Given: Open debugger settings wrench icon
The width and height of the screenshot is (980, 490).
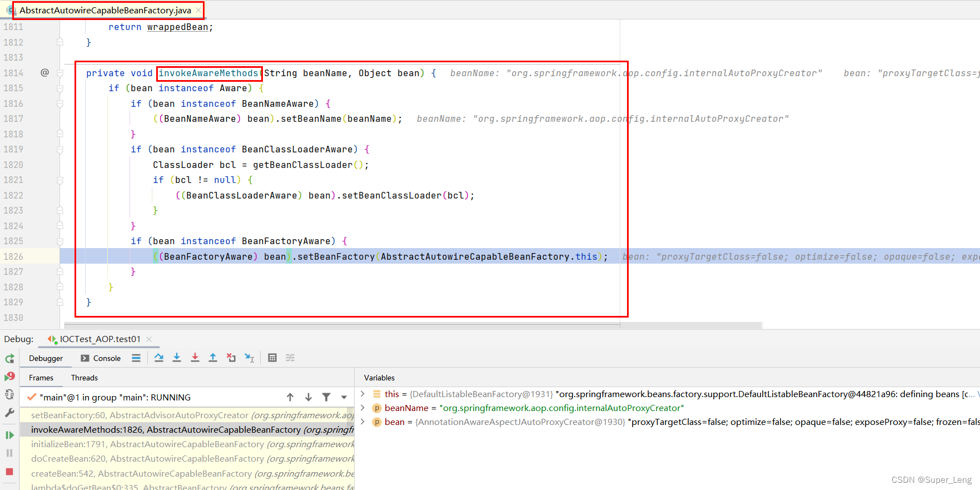Looking at the screenshot, I should (9, 413).
